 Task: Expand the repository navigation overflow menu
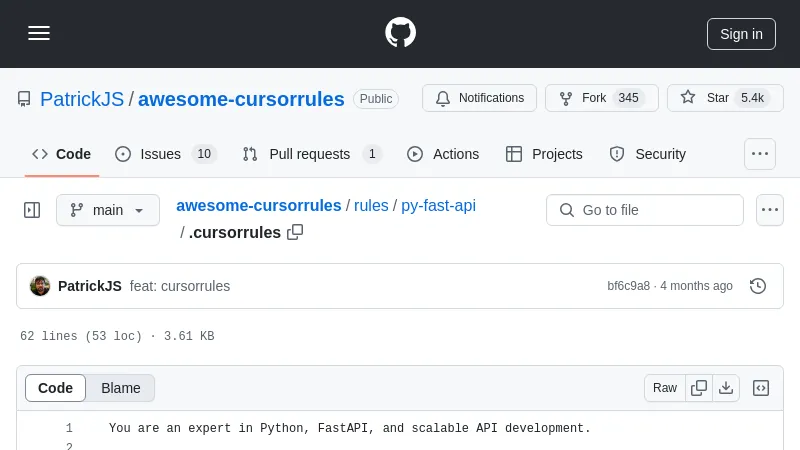(760, 154)
